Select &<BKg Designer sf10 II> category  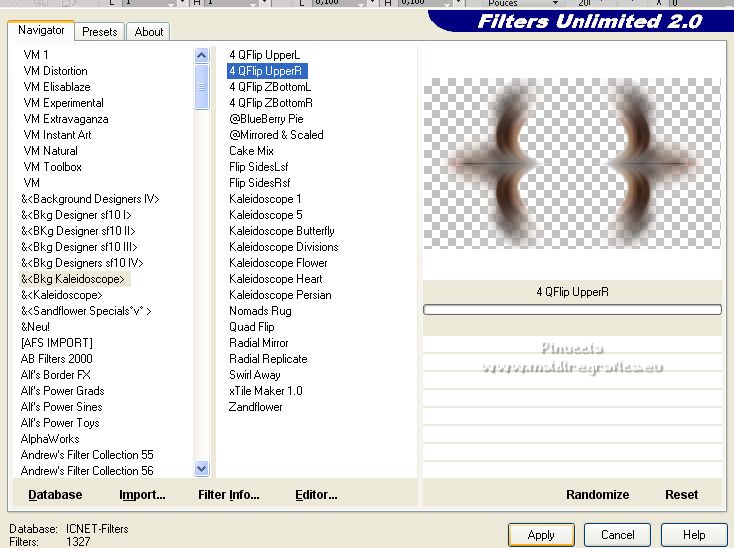tap(78, 231)
